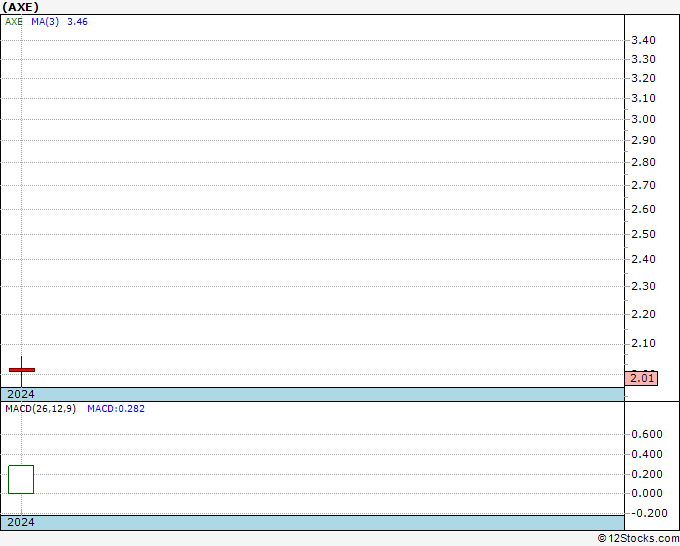Click the 2024 label under price chart
Image resolution: width=680 pixels, height=546 pixels.
[21, 394]
